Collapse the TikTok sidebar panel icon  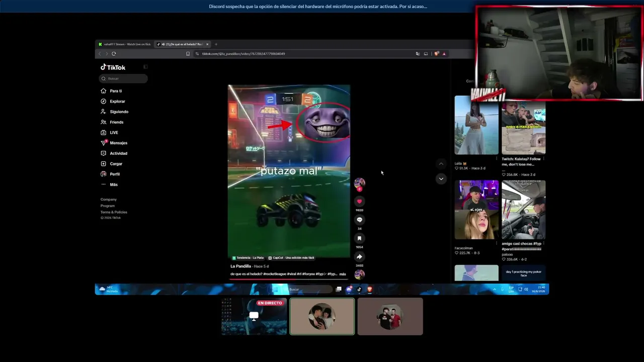[145, 67]
